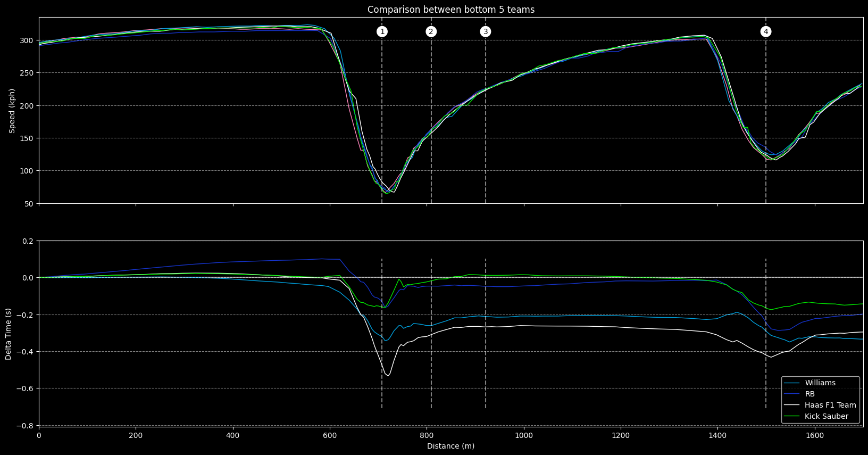The height and width of the screenshot is (455, 868).
Task: Click the −0.6 tick on the delta time axis
Action: 26,388
